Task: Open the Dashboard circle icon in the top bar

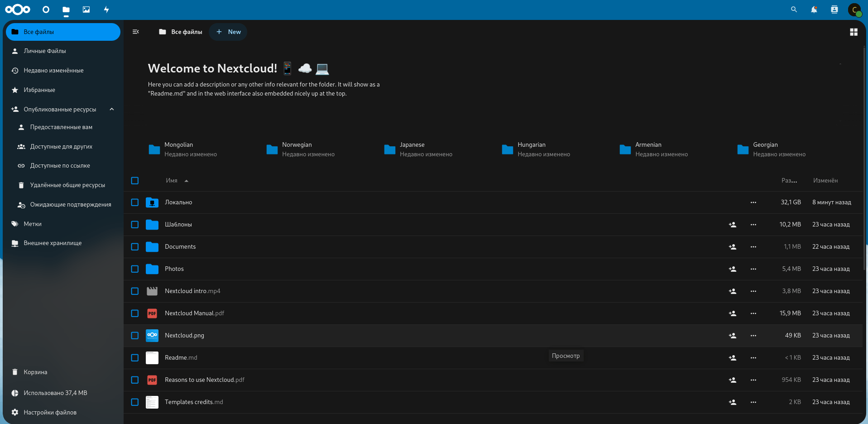Action: tap(46, 10)
